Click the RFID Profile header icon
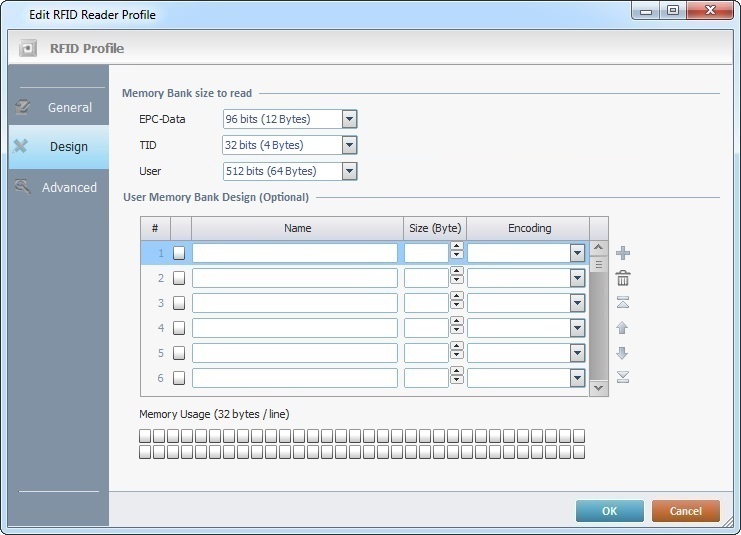741x535 pixels. tap(28, 48)
